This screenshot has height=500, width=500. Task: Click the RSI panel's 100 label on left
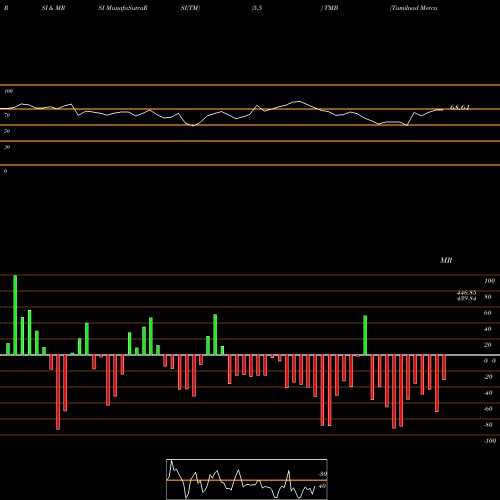coord(8,91)
